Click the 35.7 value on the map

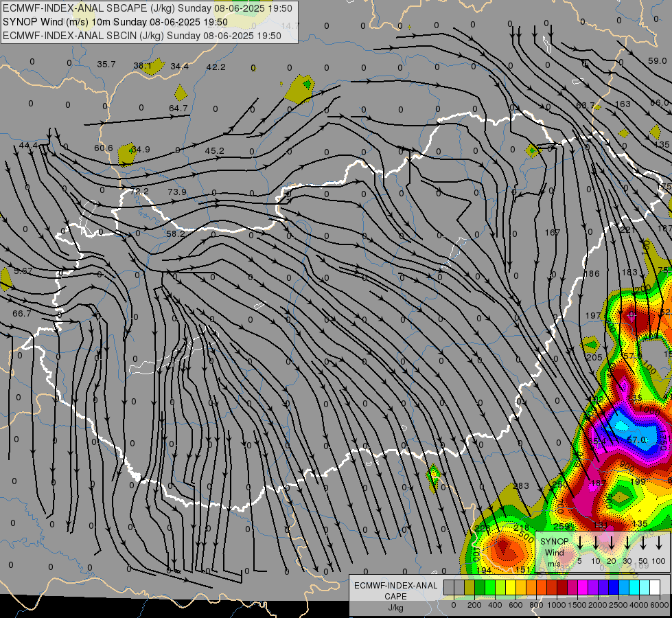[x=106, y=65]
